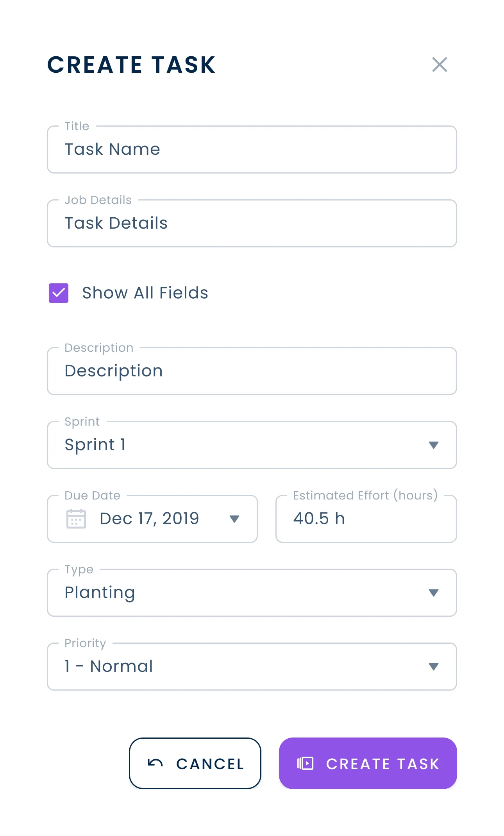Viewport: 504px width, 836px height.
Task: Edit the Estimated Effort hours field
Action: coord(366,519)
